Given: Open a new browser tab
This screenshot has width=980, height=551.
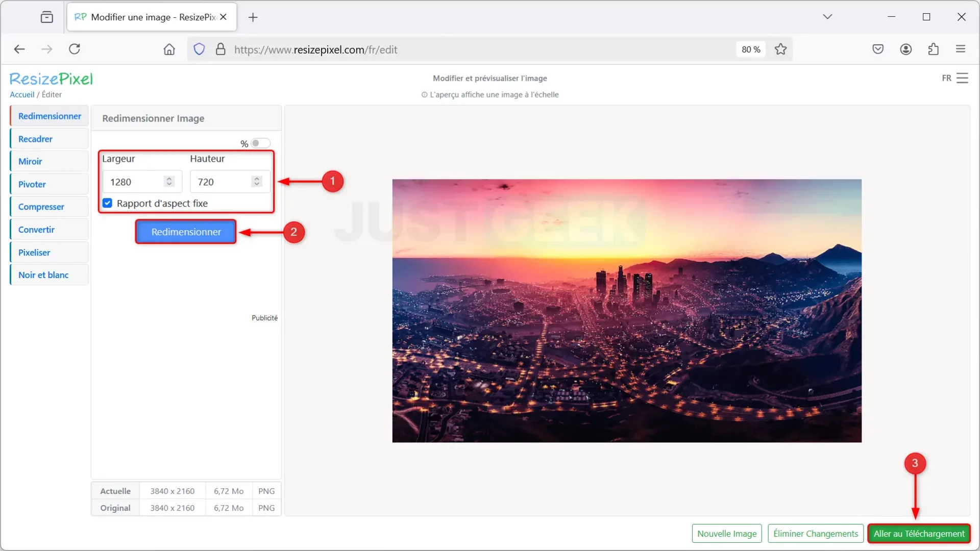Looking at the screenshot, I should tap(253, 17).
